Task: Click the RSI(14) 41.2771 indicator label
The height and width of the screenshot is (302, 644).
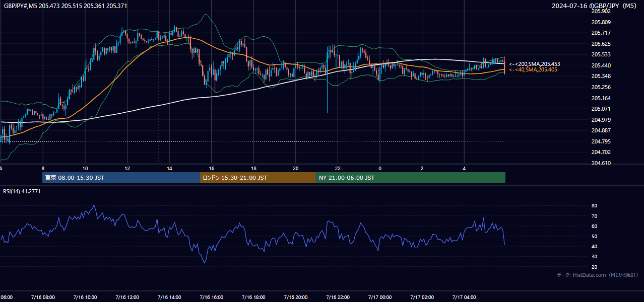Action: pos(22,191)
